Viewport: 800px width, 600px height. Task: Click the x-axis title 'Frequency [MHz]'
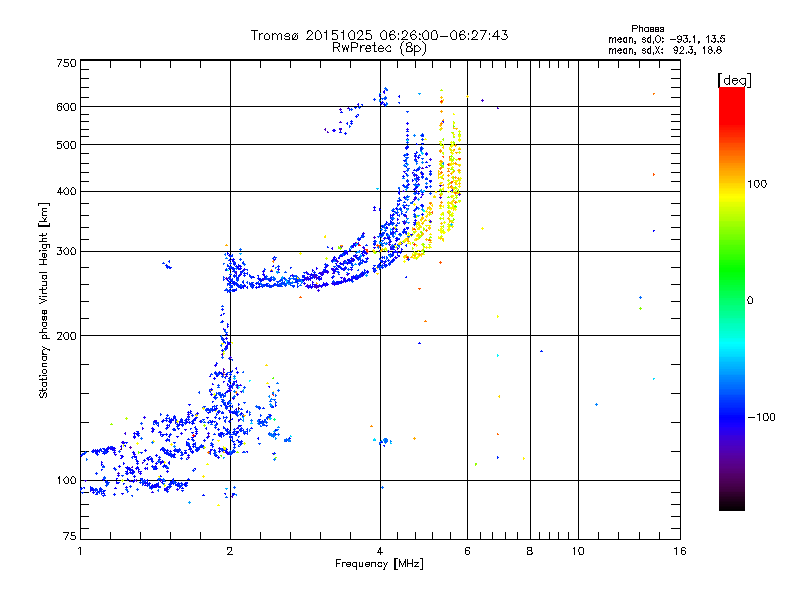tap(379, 564)
